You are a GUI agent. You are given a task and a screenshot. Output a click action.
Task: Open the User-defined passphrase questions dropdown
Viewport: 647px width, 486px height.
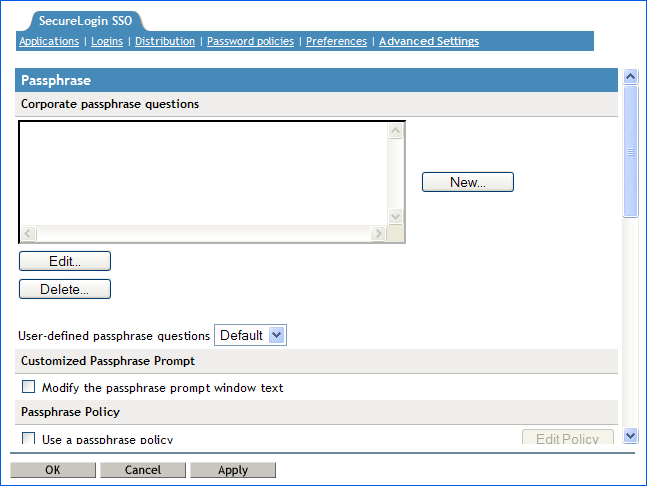click(251, 335)
